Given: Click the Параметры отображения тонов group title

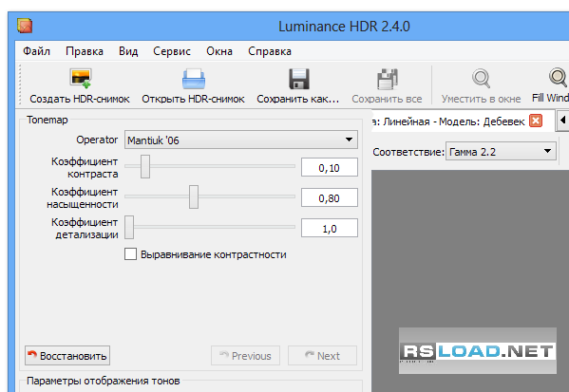Looking at the screenshot, I should (x=103, y=381).
